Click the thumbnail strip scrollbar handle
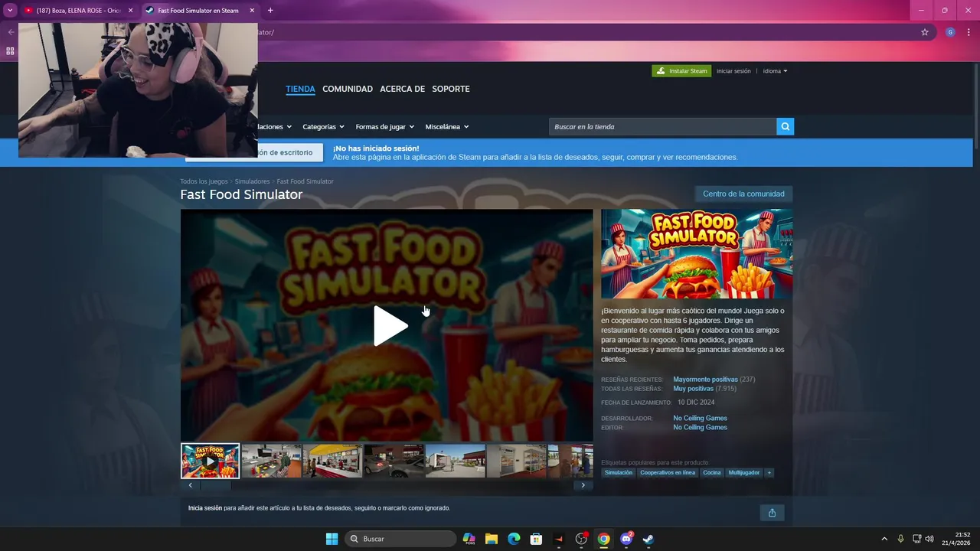This screenshot has height=551, width=980. (x=216, y=485)
